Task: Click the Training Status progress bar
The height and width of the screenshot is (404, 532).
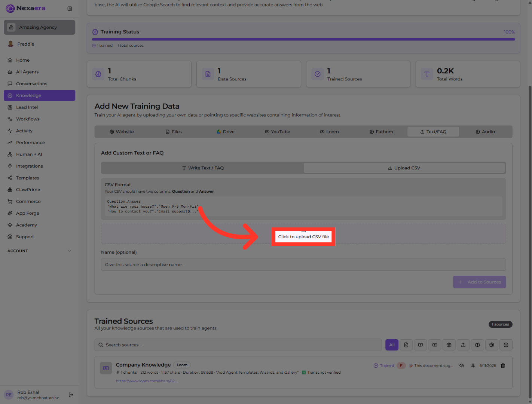Action: 303,39
